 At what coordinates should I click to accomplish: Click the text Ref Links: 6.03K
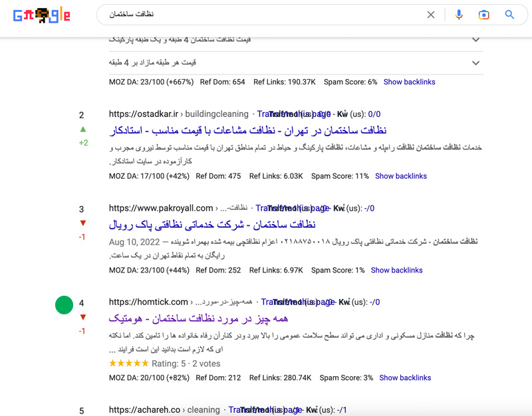[276, 176]
